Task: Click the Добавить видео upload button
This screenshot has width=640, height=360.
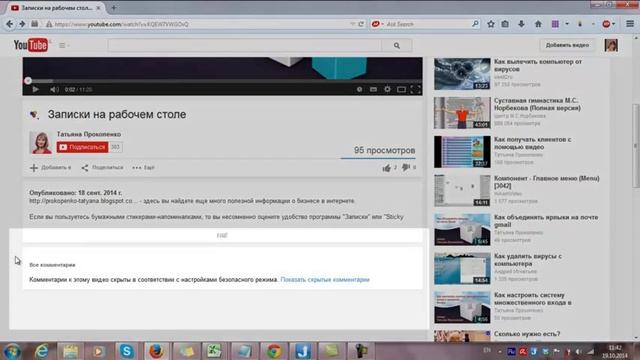Action: click(567, 45)
